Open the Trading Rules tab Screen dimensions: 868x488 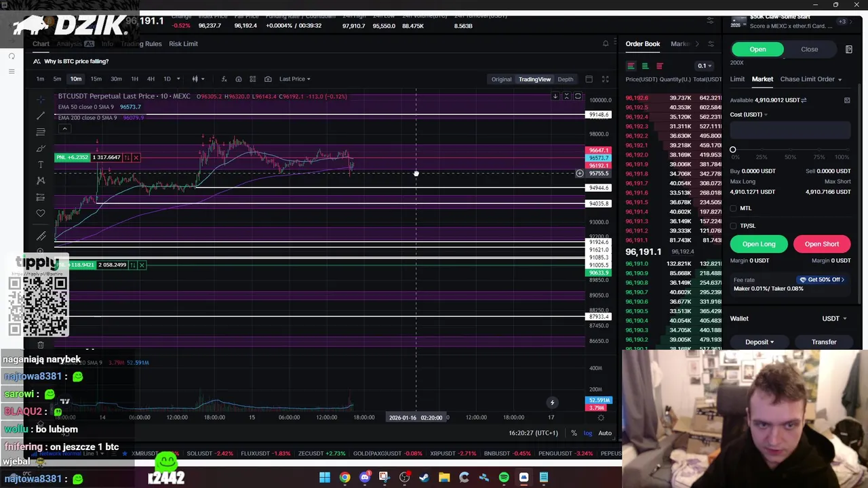coord(141,44)
